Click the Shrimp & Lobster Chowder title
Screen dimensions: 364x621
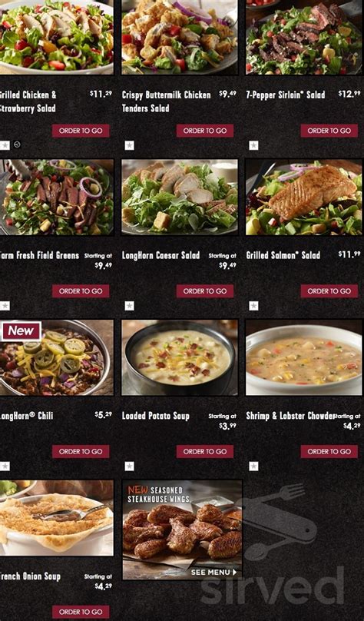(x=291, y=416)
